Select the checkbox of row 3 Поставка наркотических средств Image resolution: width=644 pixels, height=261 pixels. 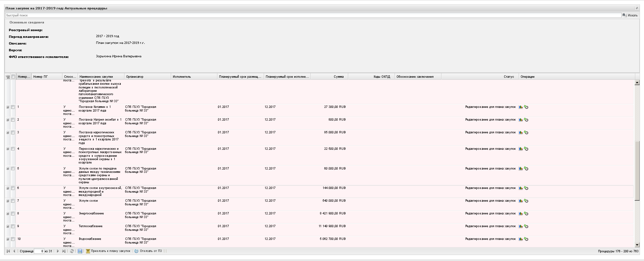[x=13, y=133]
